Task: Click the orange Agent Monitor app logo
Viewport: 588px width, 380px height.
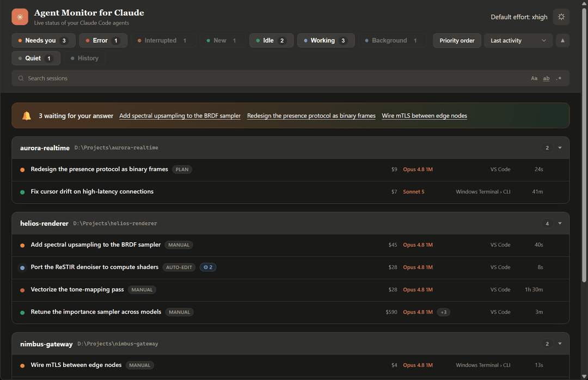Action: [x=20, y=17]
